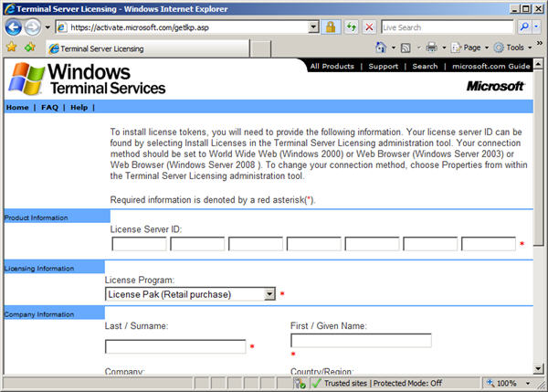The height and width of the screenshot is (392, 548).
Task: Open the FAQ navigation link
Action: coord(49,107)
